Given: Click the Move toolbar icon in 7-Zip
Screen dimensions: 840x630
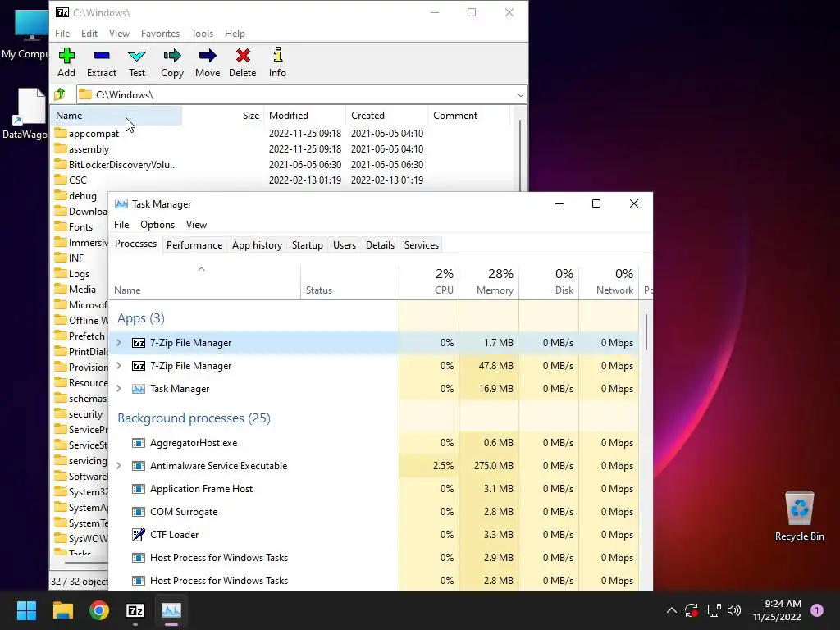Looking at the screenshot, I should 208,62.
